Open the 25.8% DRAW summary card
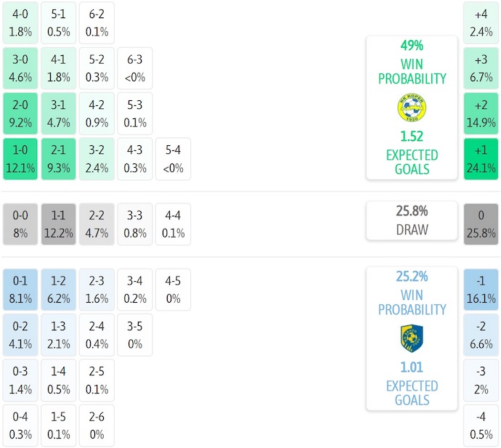The height and width of the screenshot is (448, 501). [x=412, y=221]
